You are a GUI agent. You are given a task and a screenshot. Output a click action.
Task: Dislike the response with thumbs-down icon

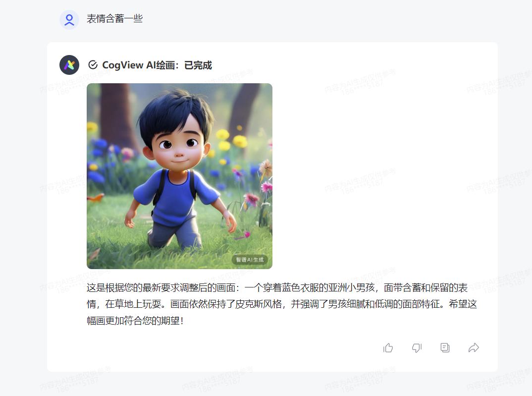pyautogui.click(x=417, y=348)
